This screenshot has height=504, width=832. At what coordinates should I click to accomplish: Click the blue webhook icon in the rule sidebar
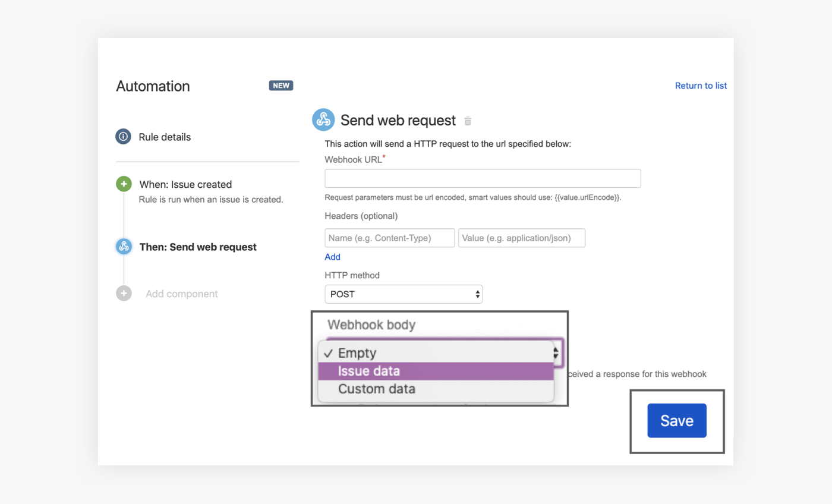click(124, 247)
